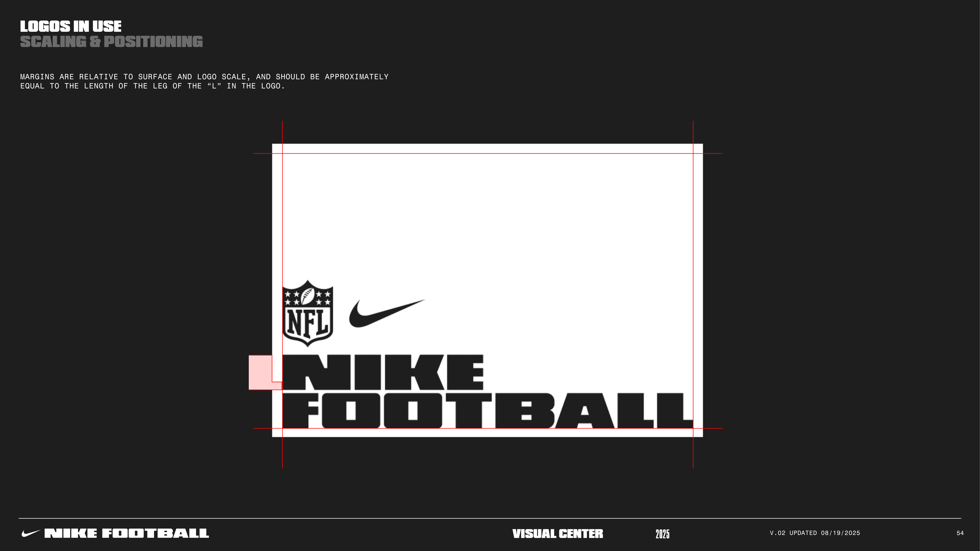Click the V.02 UPDATED 08/19/2025 text
The height and width of the screenshot is (551, 980).
click(x=815, y=533)
